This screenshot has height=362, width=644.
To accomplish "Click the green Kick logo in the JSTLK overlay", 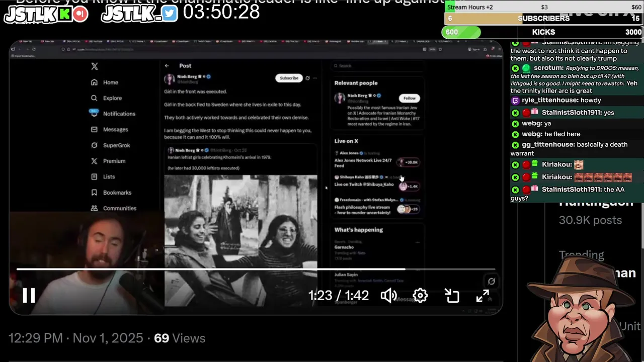I will pos(64,14).
